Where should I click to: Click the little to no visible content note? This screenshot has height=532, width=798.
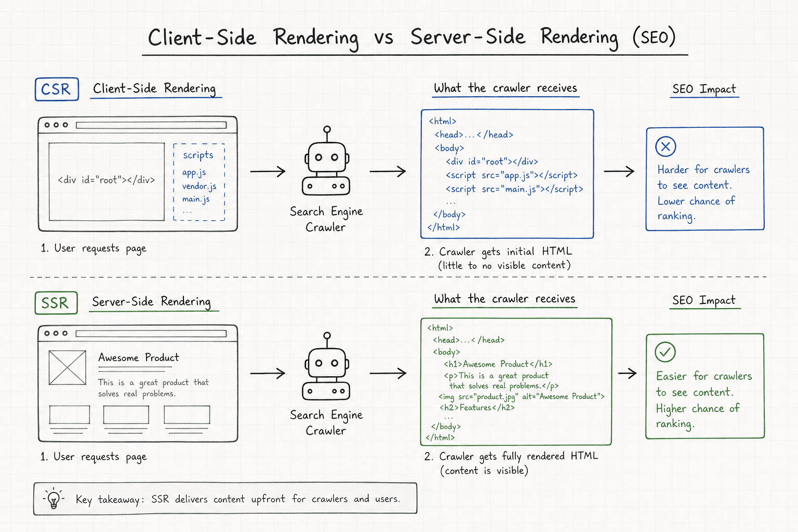[504, 265]
